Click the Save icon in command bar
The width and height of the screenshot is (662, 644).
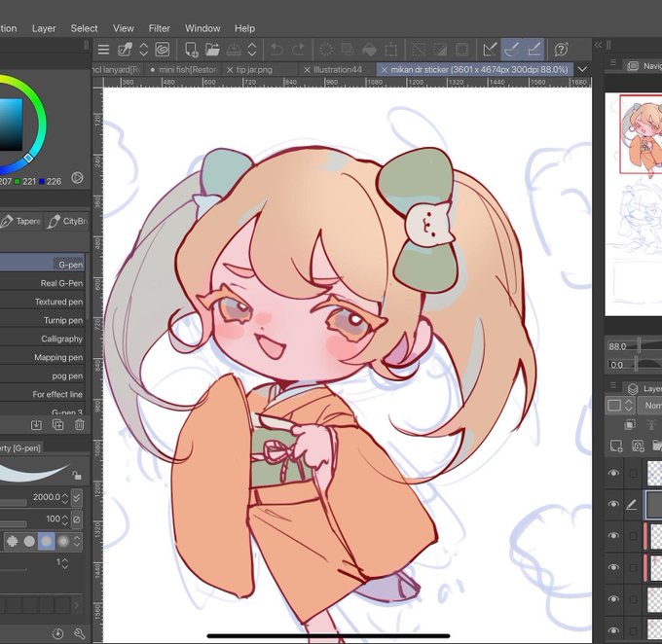pyautogui.click(x=234, y=50)
